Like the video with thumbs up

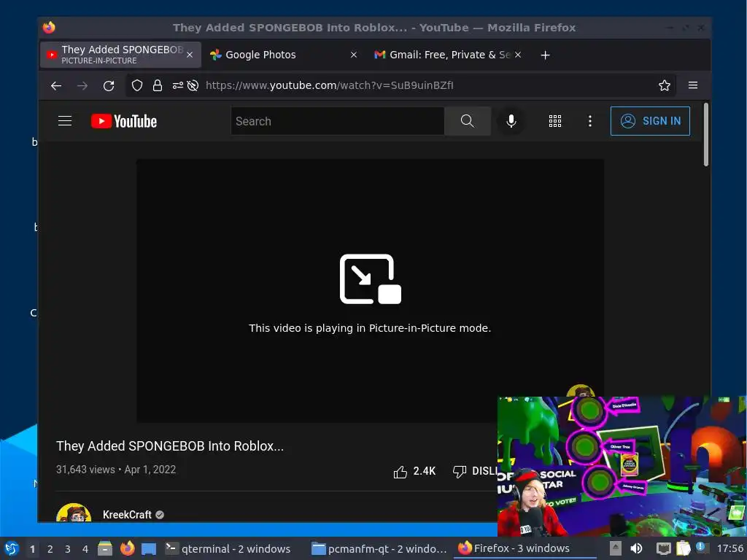[400, 472]
